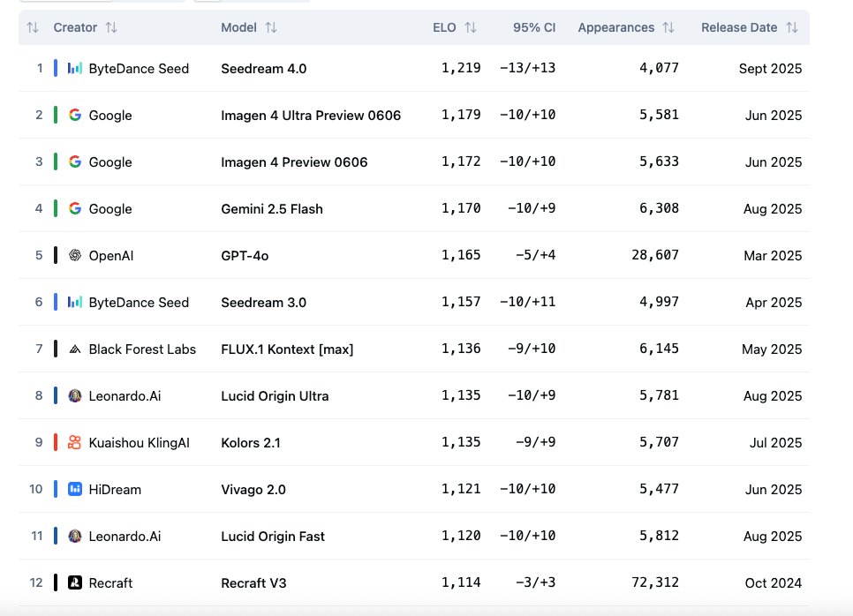The width and height of the screenshot is (853, 616).
Task: Open the Seedream 4.0 model name
Action: tap(264, 68)
